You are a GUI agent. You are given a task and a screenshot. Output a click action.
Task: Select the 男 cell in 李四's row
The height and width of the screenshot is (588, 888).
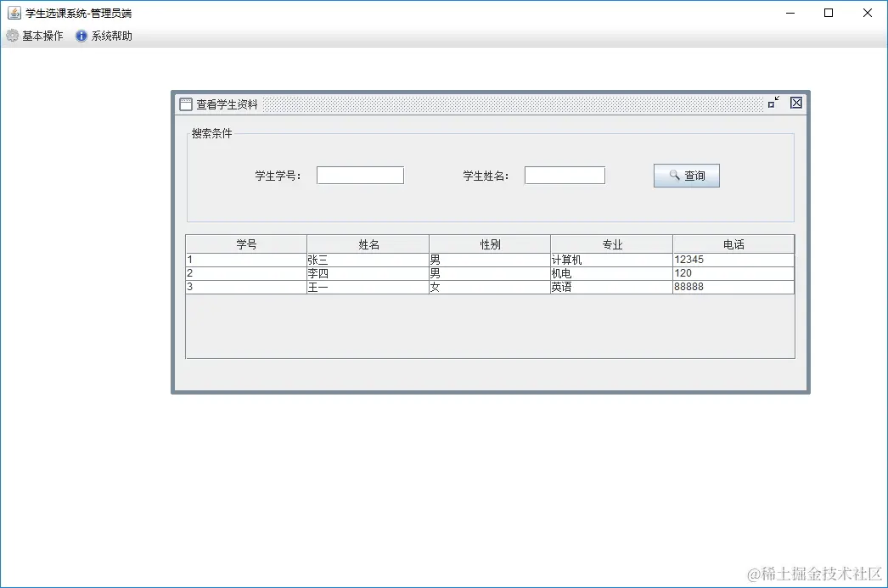click(490, 273)
